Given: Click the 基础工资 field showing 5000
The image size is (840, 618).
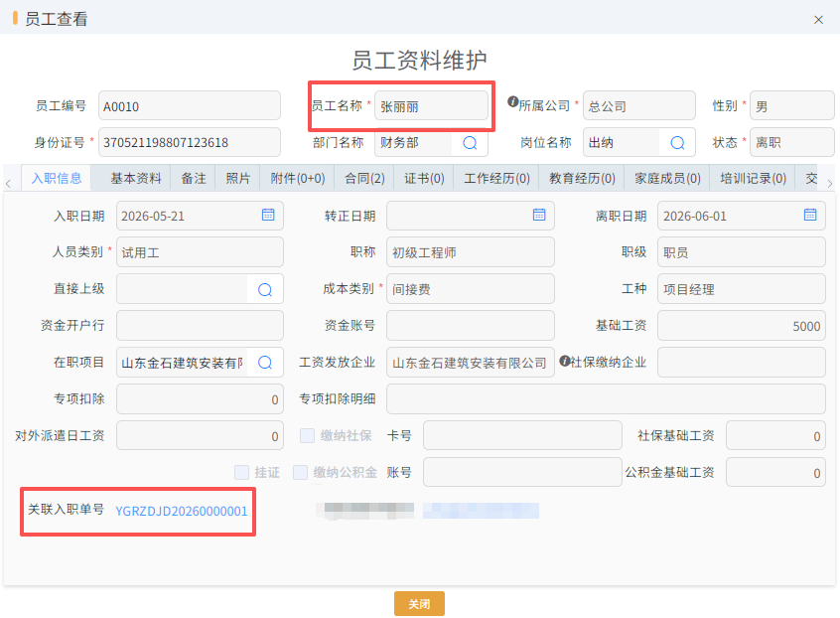Looking at the screenshot, I should point(742,325).
